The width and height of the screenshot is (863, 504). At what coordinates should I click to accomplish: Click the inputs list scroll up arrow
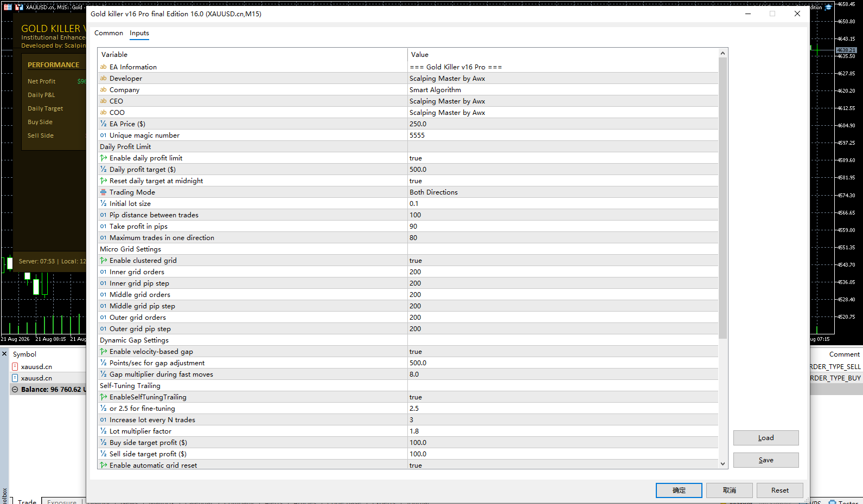click(x=723, y=53)
